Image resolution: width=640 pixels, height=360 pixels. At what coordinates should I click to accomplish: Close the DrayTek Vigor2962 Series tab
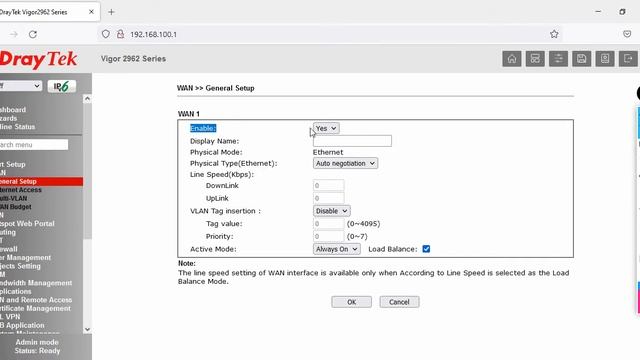pyautogui.click(x=91, y=12)
